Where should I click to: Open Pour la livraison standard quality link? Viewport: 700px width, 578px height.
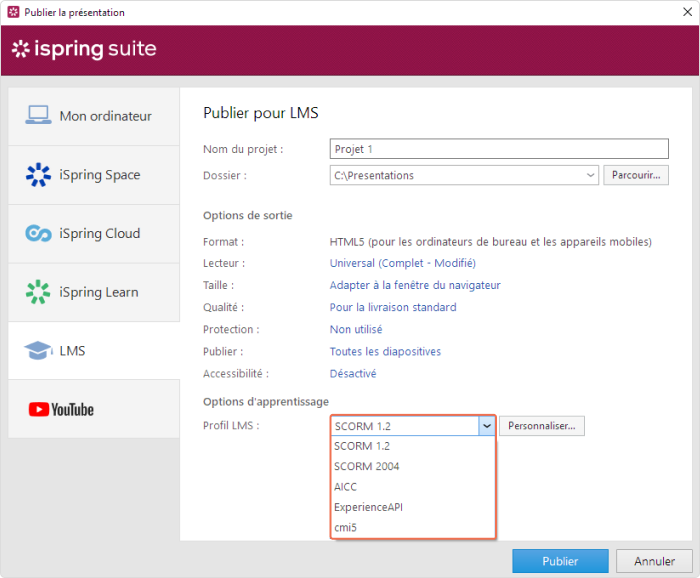pyautogui.click(x=393, y=307)
